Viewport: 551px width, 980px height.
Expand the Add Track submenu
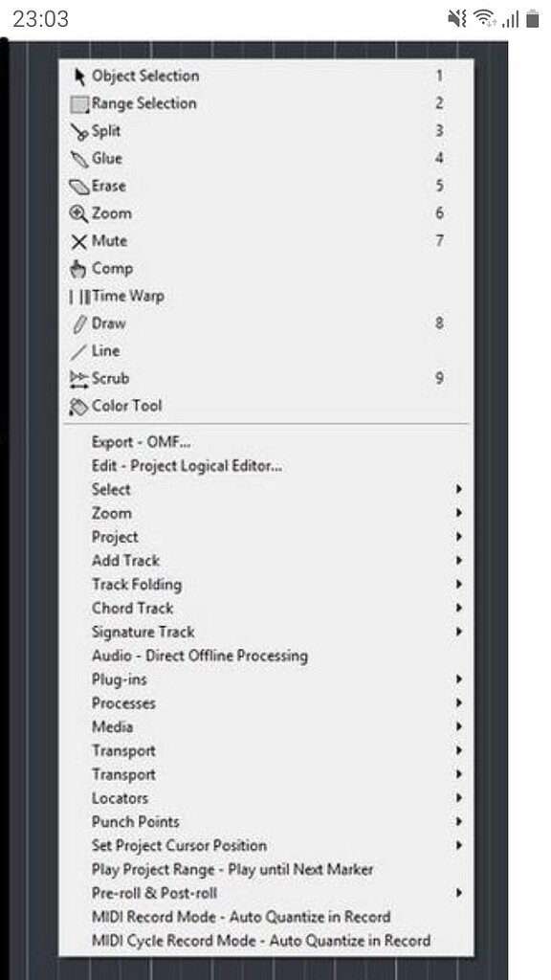266,561
